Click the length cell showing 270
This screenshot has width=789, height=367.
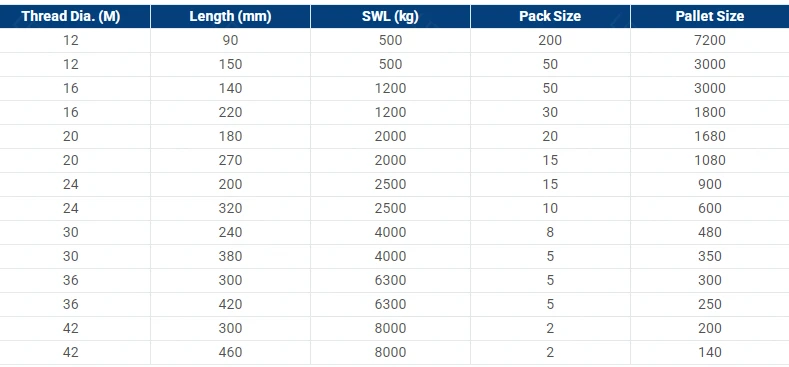pyautogui.click(x=230, y=160)
